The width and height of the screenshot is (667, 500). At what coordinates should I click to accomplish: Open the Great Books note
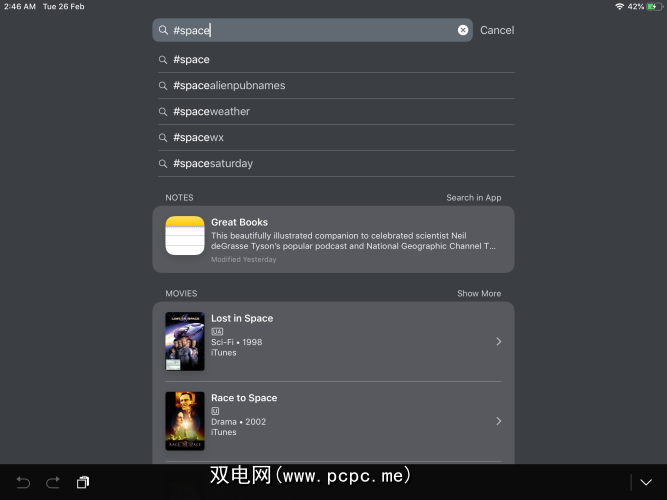click(352, 239)
